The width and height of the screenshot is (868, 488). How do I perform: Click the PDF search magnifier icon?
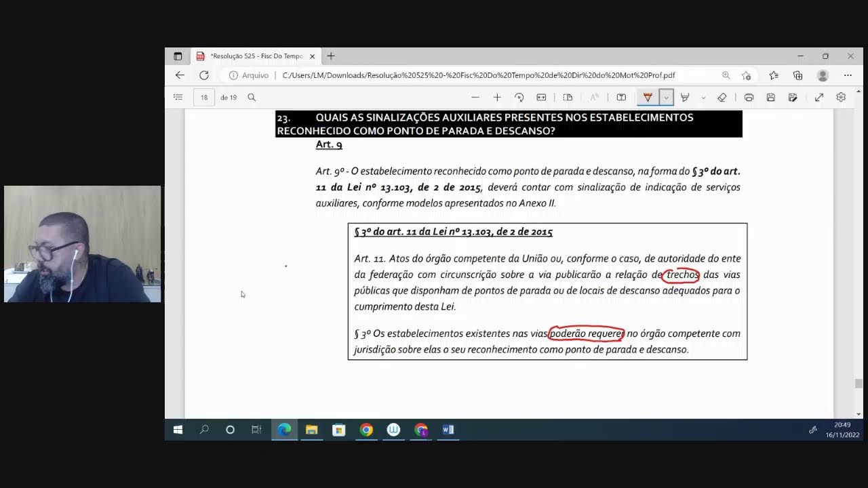click(x=252, y=98)
